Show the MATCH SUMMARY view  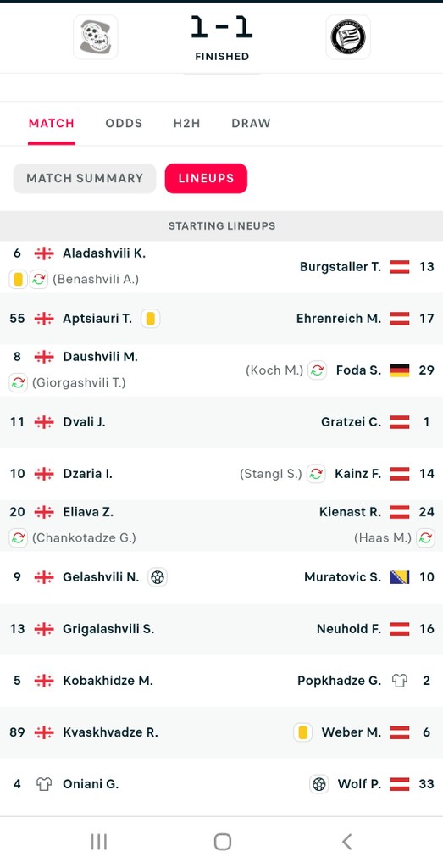[85, 178]
